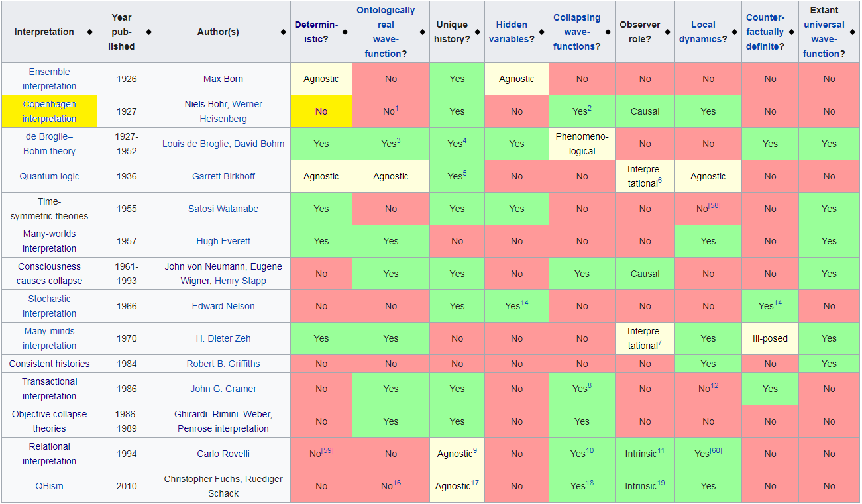Image resolution: width=862 pixels, height=504 pixels.
Task: Follow footnote 58 in Time-symmetric theories row
Action: pos(714,206)
